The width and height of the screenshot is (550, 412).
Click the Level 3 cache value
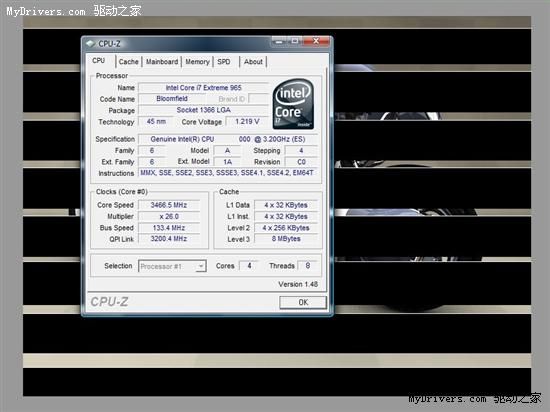click(x=286, y=239)
